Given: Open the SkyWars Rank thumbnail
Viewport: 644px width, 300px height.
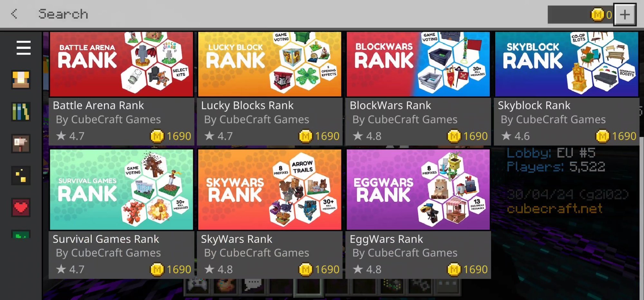Looking at the screenshot, I should 270,189.
